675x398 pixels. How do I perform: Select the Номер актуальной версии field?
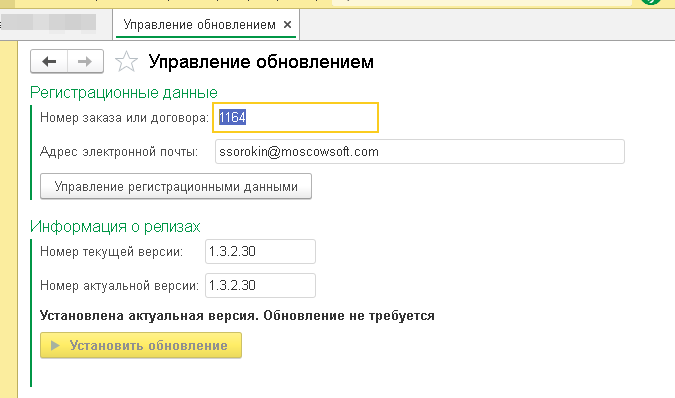[x=260, y=285]
